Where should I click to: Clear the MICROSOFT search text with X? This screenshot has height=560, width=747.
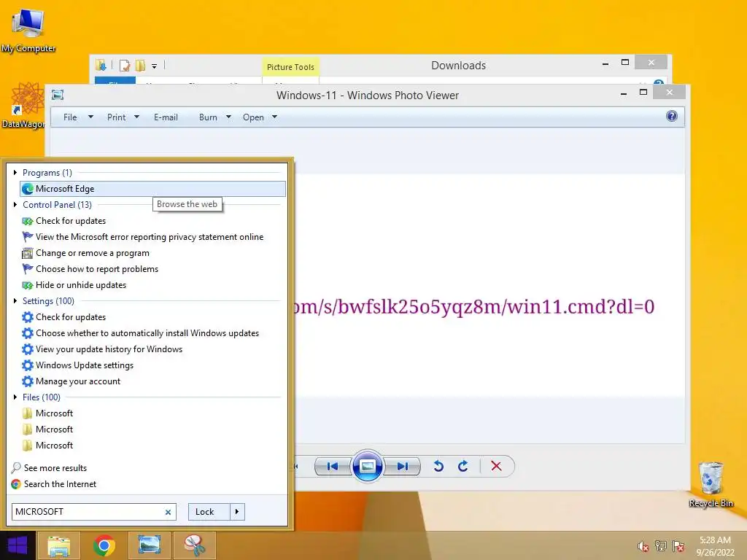[168, 513]
